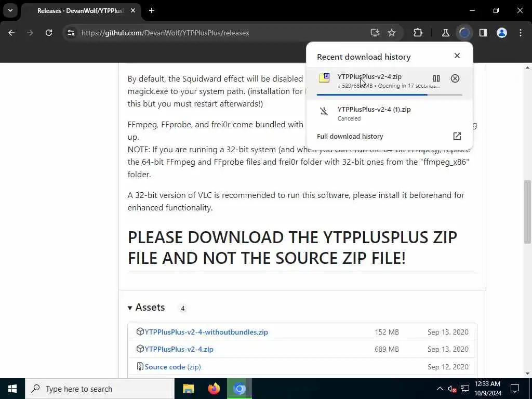This screenshot has width=532, height=399.
Task: Open the Extensions puzzle icon
Action: (x=418, y=33)
